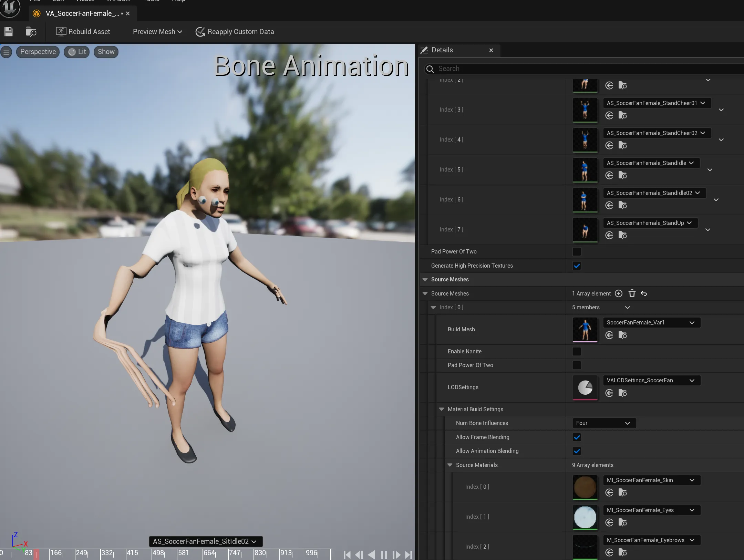The width and height of the screenshot is (744, 560).
Task: Open Num Bone Influences dropdown showing Four
Action: [603, 423]
